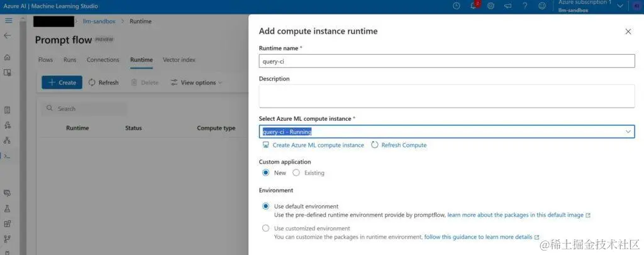Image resolution: width=644 pixels, height=255 pixels.
Task: Open the Designer sidebar icon
Action: click(8, 140)
